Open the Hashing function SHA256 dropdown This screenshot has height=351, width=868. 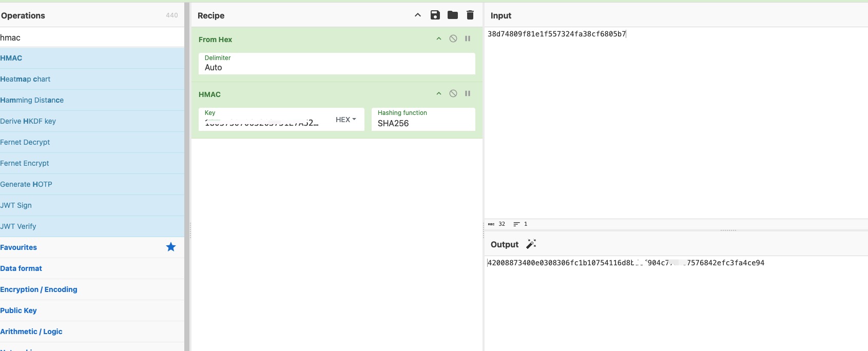point(423,123)
